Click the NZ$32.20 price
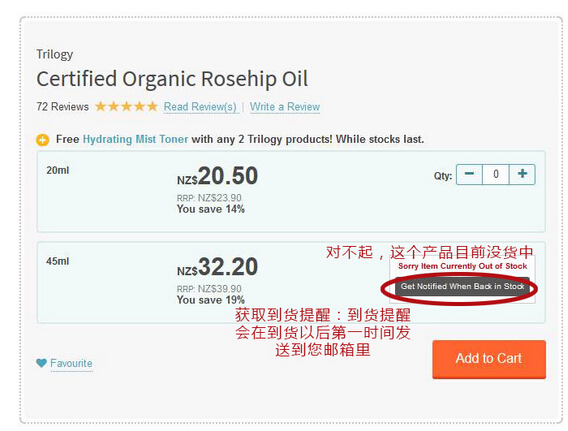This screenshot has width=568, height=431. point(217,267)
